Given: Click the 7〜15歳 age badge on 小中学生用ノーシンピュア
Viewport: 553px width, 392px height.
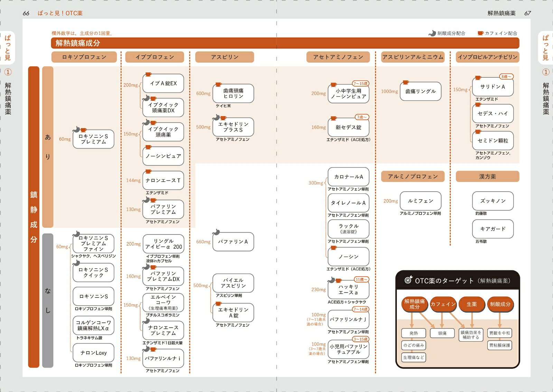Looking at the screenshot, I should (x=360, y=84).
